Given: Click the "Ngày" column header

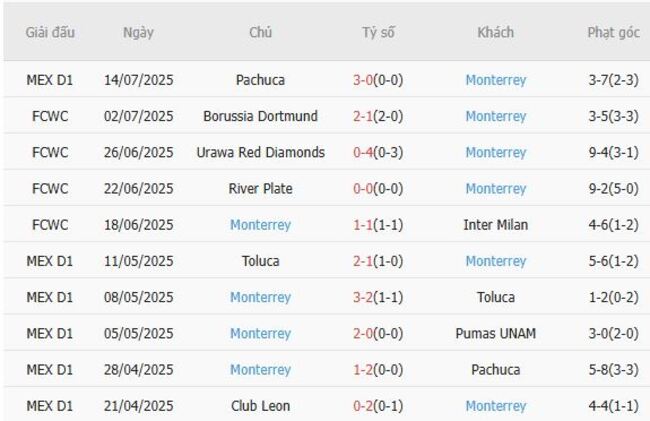Looking at the screenshot, I should pos(138,32).
